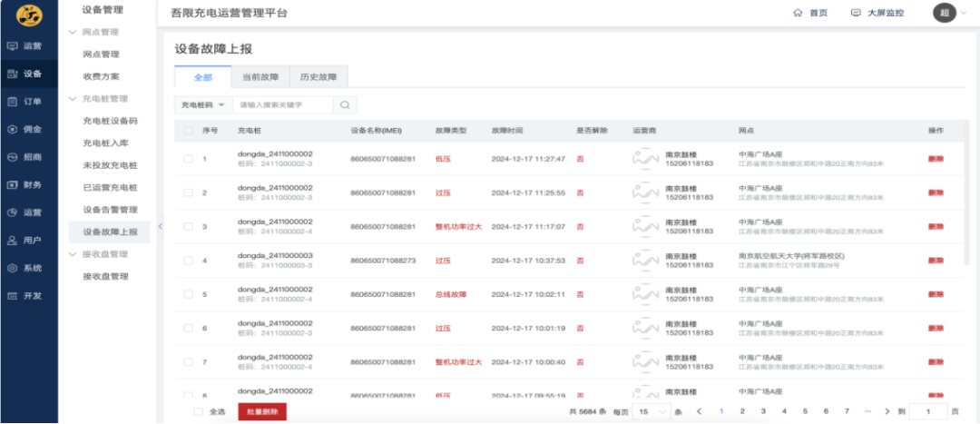Jump ahead with the pagination ellipsis
Viewport: 980px width, 424px height.
click(867, 411)
